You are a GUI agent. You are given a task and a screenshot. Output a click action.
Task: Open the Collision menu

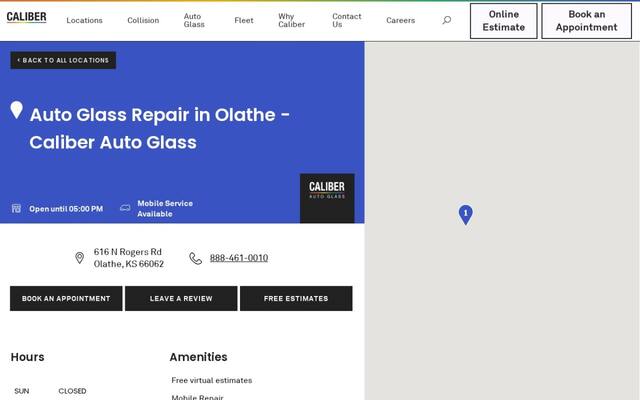click(x=143, y=20)
